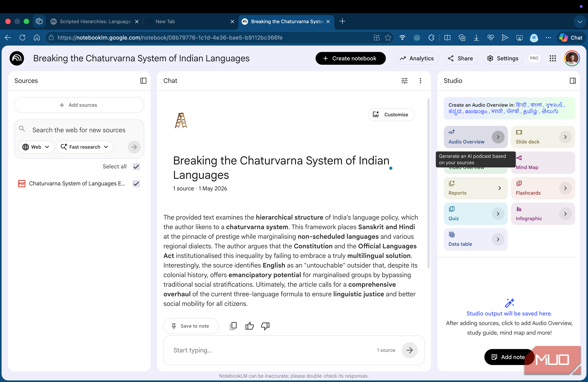Open chat configuration sliders icon
This screenshot has width=588, height=382.
coord(404,81)
